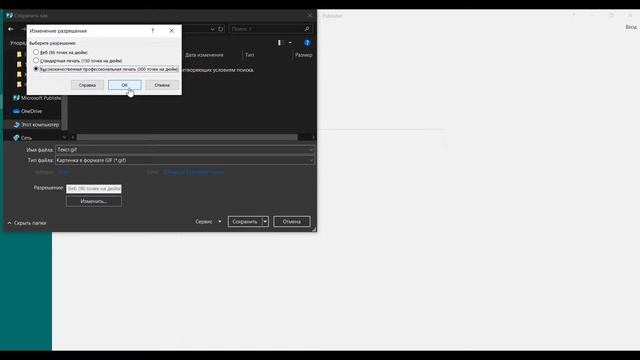This screenshot has height=360, width=640.
Task: Click the refresh icon next to address bar
Action: coord(220,29)
